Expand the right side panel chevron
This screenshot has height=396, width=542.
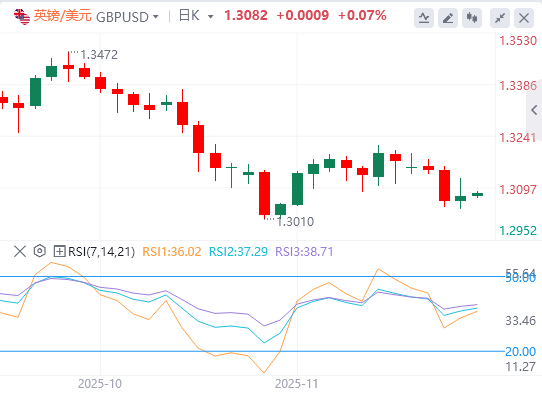(x=534, y=110)
